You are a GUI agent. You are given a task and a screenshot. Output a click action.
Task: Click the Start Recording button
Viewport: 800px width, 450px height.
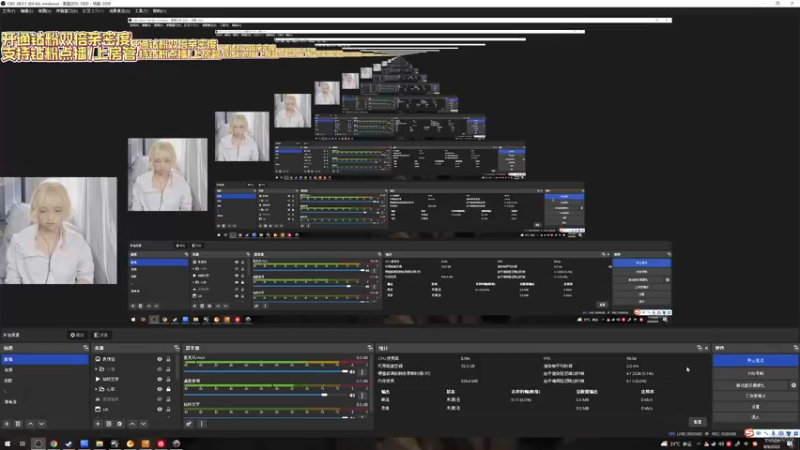(x=755, y=373)
